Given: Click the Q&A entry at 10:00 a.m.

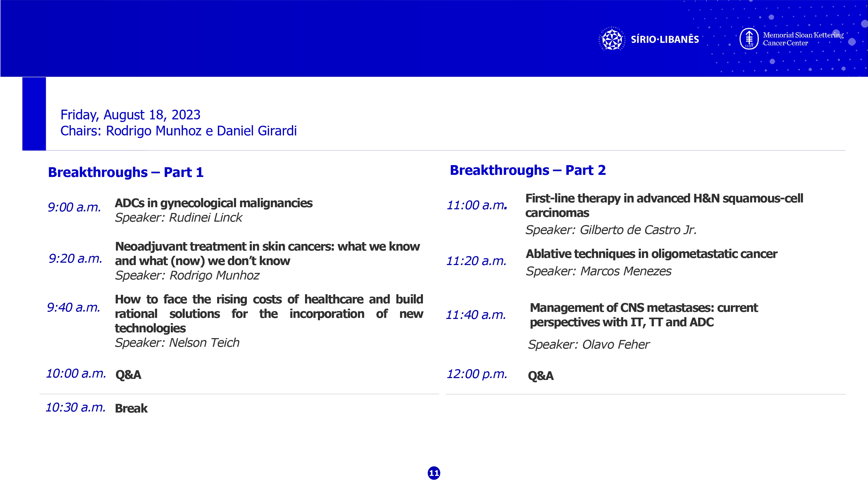Looking at the screenshot, I should tap(128, 375).
